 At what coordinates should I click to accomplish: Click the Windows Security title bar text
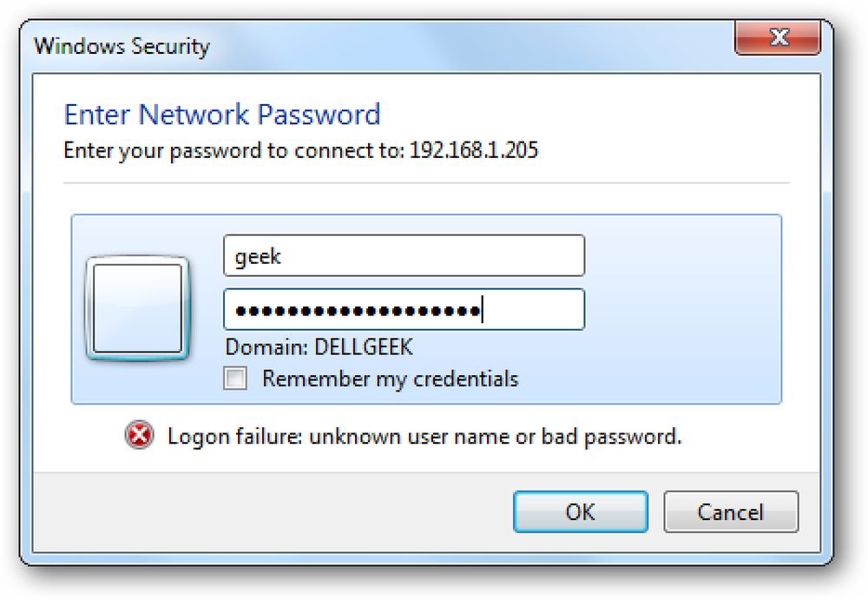pos(122,46)
